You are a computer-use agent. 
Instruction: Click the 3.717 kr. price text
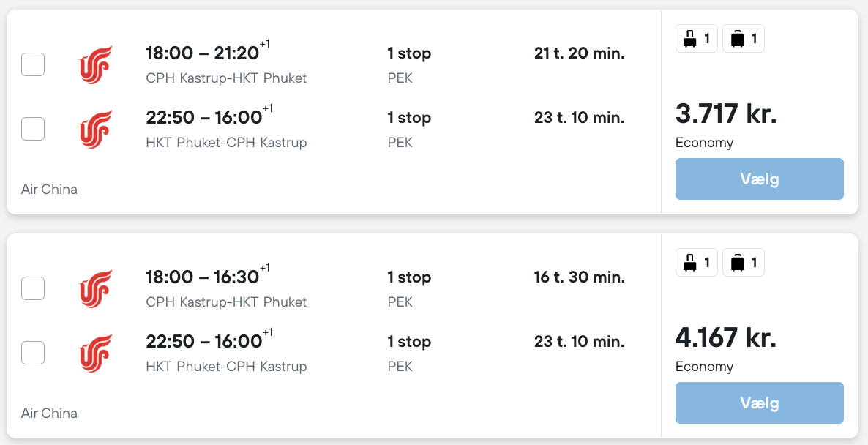(726, 113)
